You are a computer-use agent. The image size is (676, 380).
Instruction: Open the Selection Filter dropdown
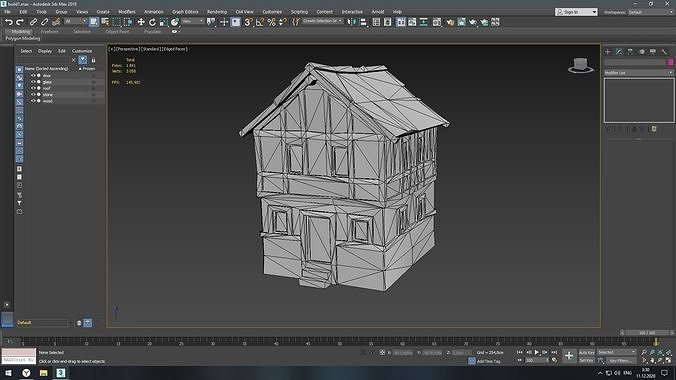75,21
